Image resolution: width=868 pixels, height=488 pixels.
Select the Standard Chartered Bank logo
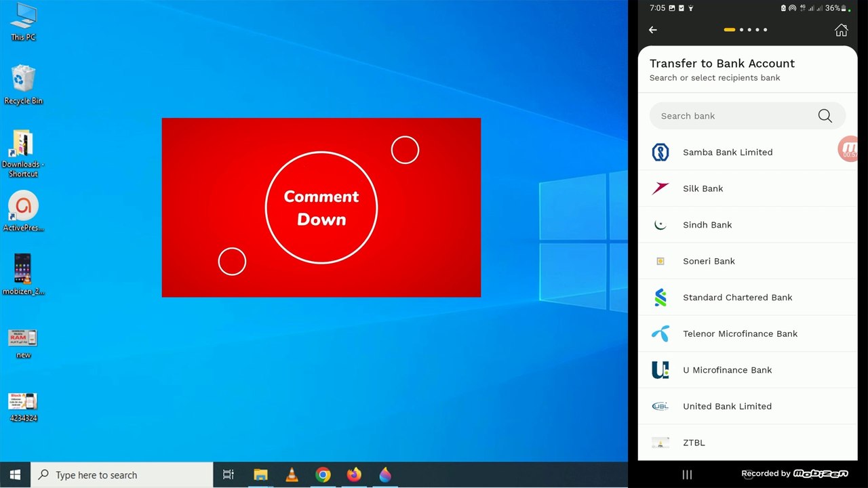point(660,298)
